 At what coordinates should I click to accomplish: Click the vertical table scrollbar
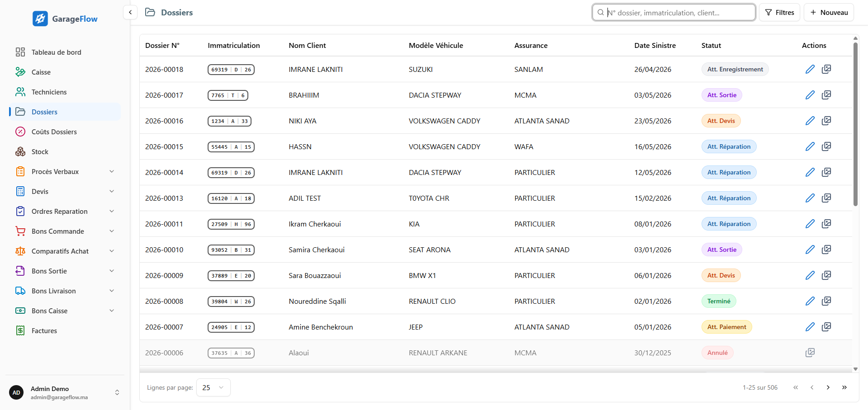click(x=855, y=124)
